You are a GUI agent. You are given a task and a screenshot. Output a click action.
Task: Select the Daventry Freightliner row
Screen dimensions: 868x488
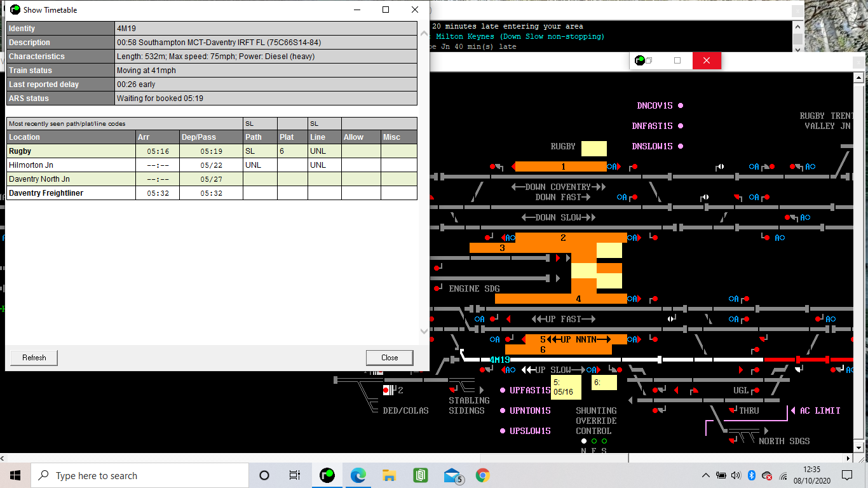point(212,193)
